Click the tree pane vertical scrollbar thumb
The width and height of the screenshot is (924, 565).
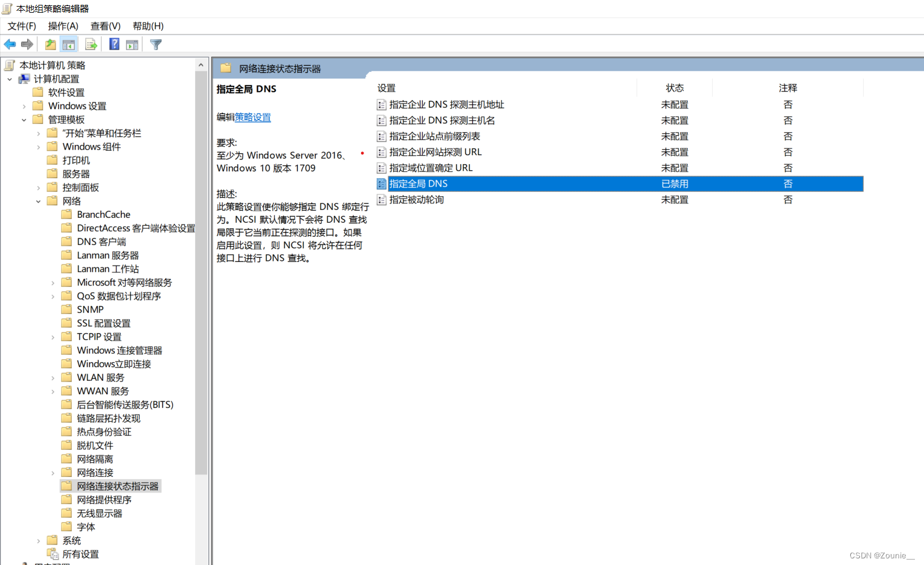(201, 273)
